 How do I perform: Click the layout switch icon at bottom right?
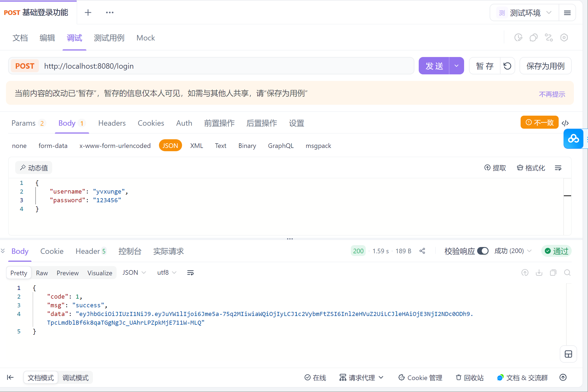point(568,354)
